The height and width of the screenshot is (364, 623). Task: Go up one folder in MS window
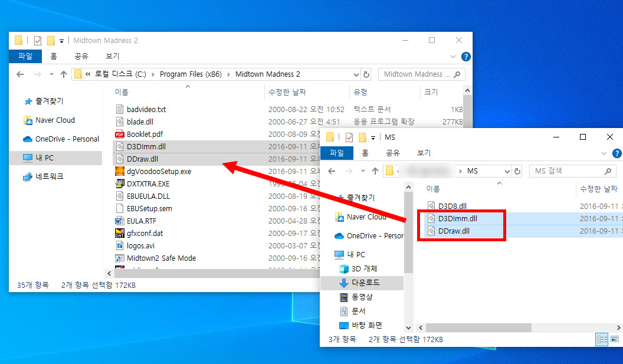(375, 171)
